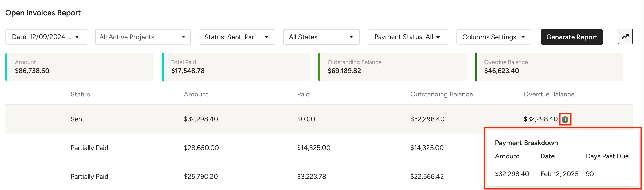
Task: Click the Payment Breakdown tooltip title
Action: [526, 143]
